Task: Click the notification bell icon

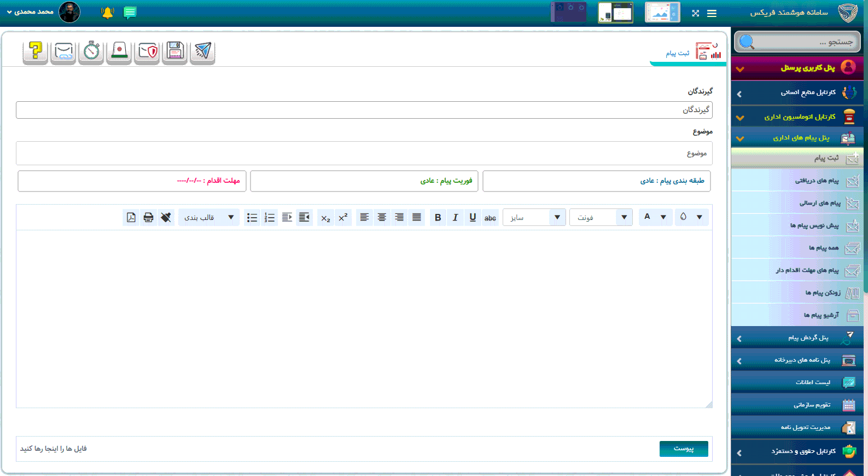Action: click(107, 13)
